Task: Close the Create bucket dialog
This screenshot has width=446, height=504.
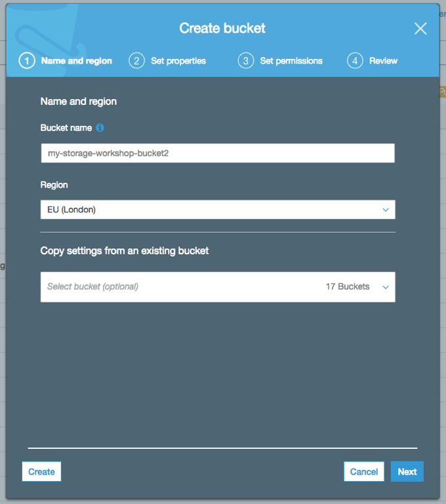Action: 420,29
